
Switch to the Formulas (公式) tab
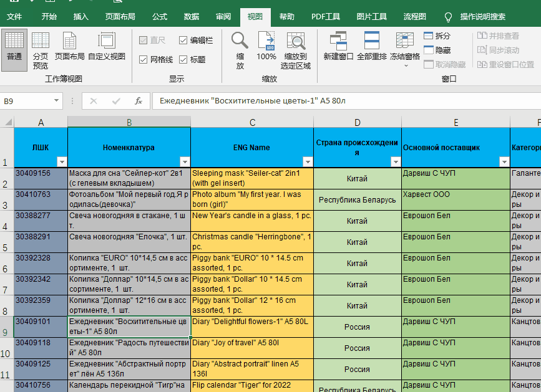pos(160,17)
